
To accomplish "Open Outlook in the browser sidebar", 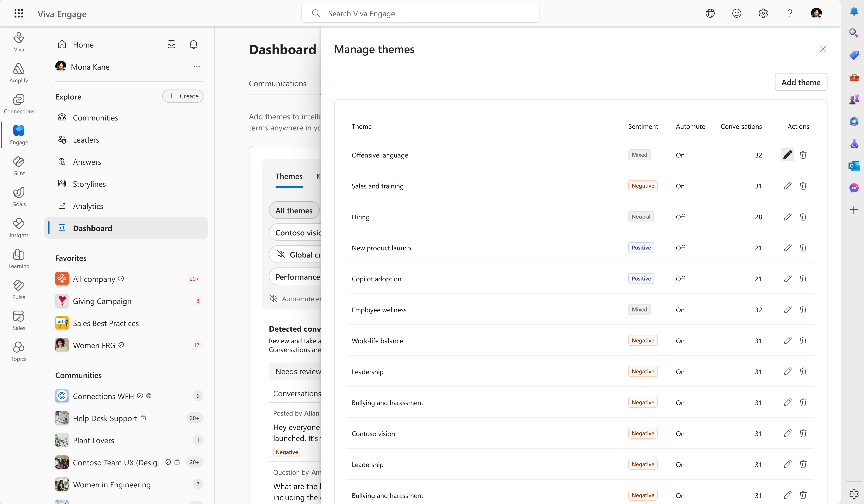I will (854, 166).
